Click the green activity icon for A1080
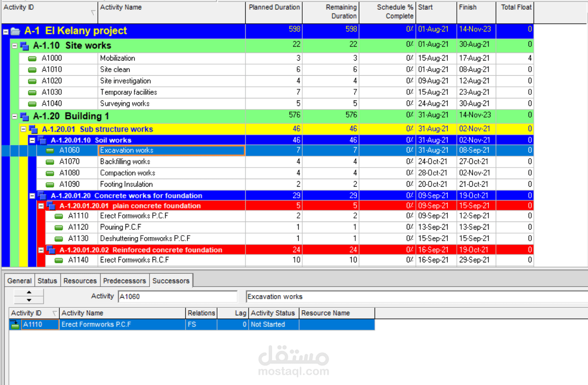Viewport: 588px width, 385px height. pos(50,173)
